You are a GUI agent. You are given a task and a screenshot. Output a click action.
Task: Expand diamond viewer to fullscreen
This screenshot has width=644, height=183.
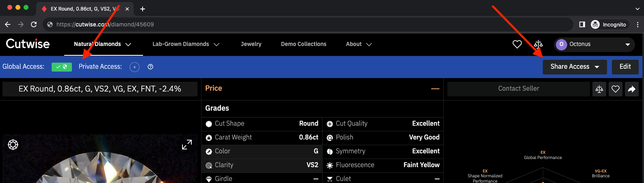pyautogui.click(x=187, y=144)
